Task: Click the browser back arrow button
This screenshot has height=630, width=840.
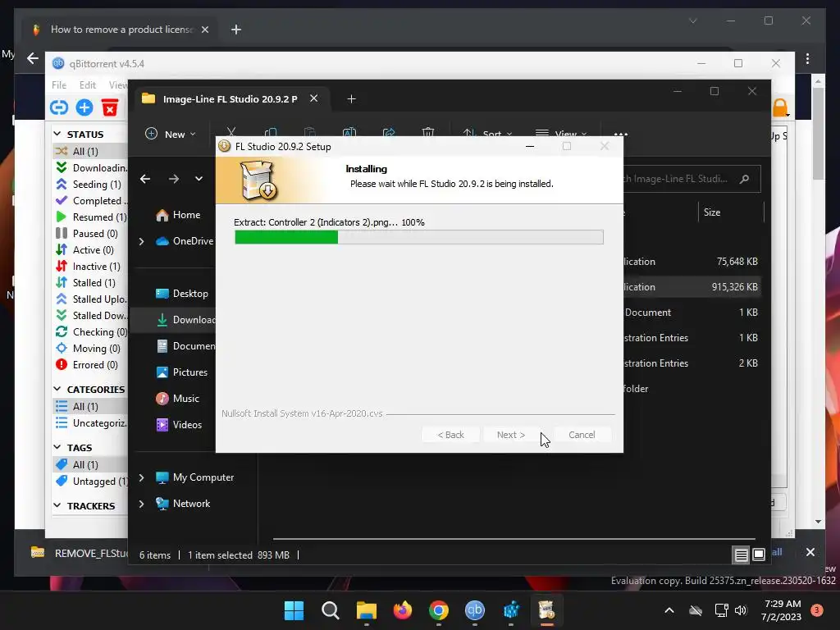Action: click(x=33, y=58)
